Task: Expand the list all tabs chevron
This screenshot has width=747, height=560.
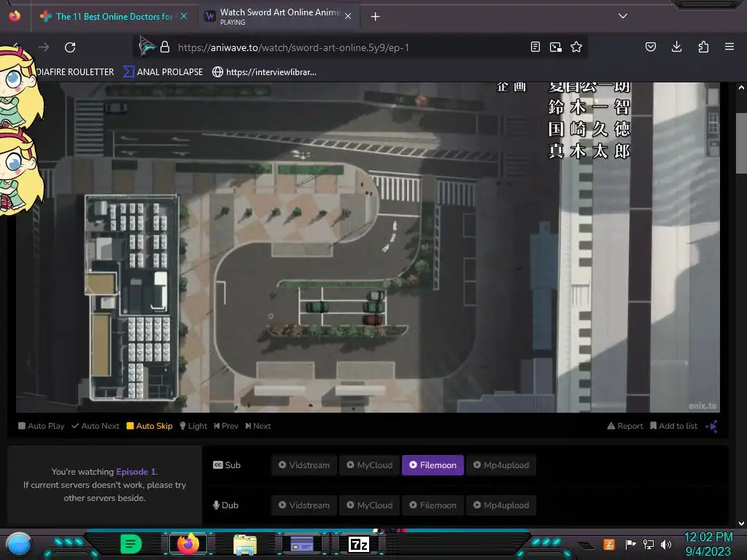Action: point(623,16)
